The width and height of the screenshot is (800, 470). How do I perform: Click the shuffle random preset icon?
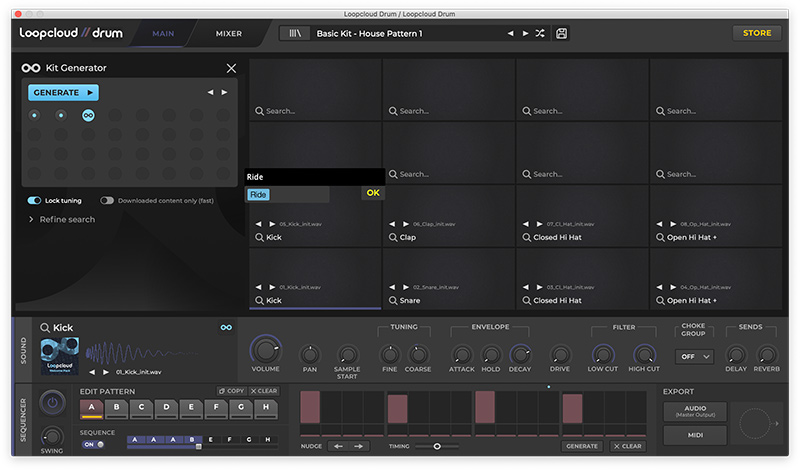(540, 34)
